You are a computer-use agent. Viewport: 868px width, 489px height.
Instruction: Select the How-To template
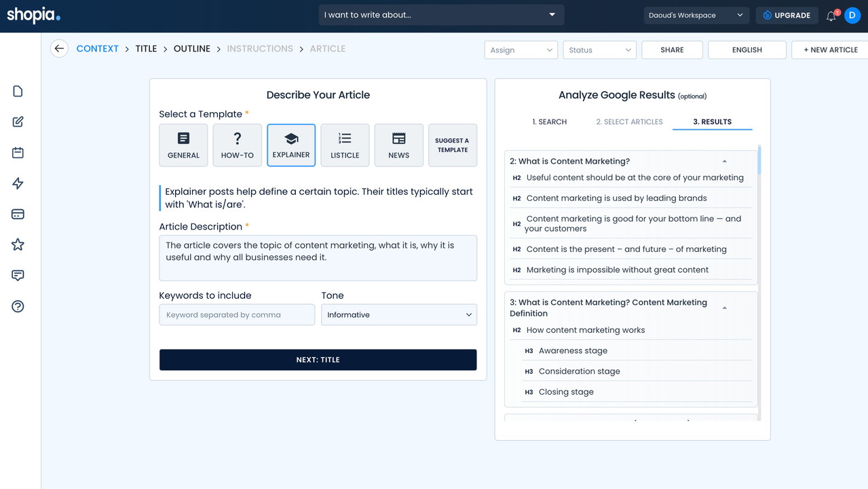pos(237,145)
